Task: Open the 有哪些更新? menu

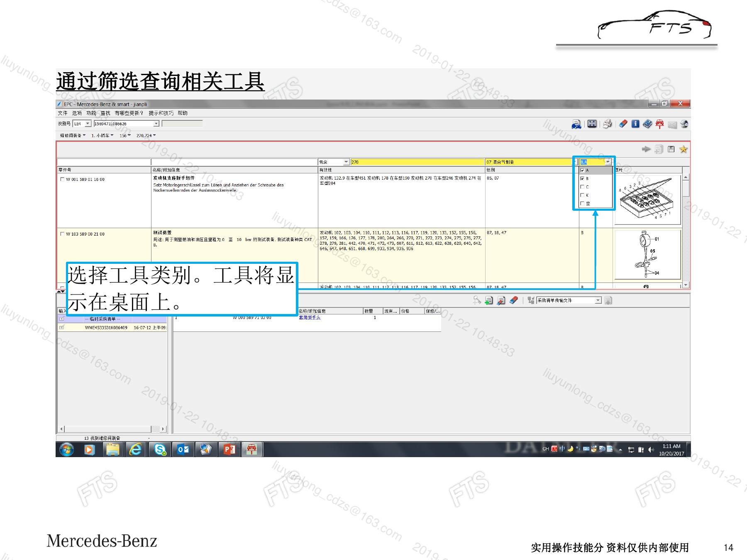Action: pos(129,113)
